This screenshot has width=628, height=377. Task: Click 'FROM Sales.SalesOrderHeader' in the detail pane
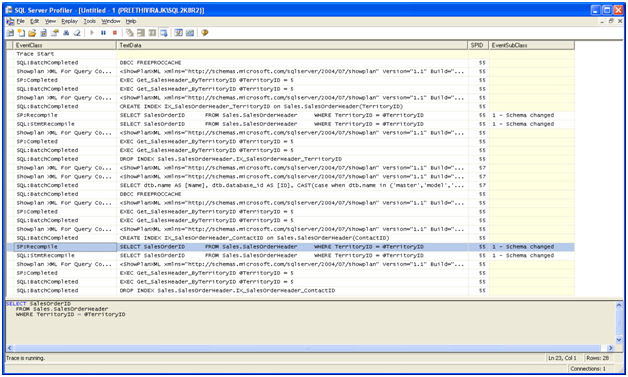tap(62, 309)
